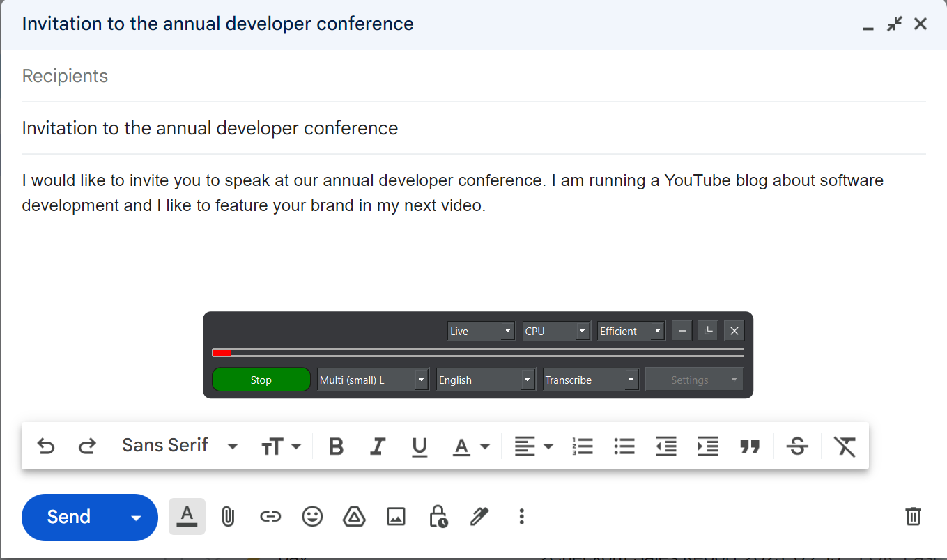
Task: Open the Sans Serif font dropdown
Action: (x=180, y=446)
